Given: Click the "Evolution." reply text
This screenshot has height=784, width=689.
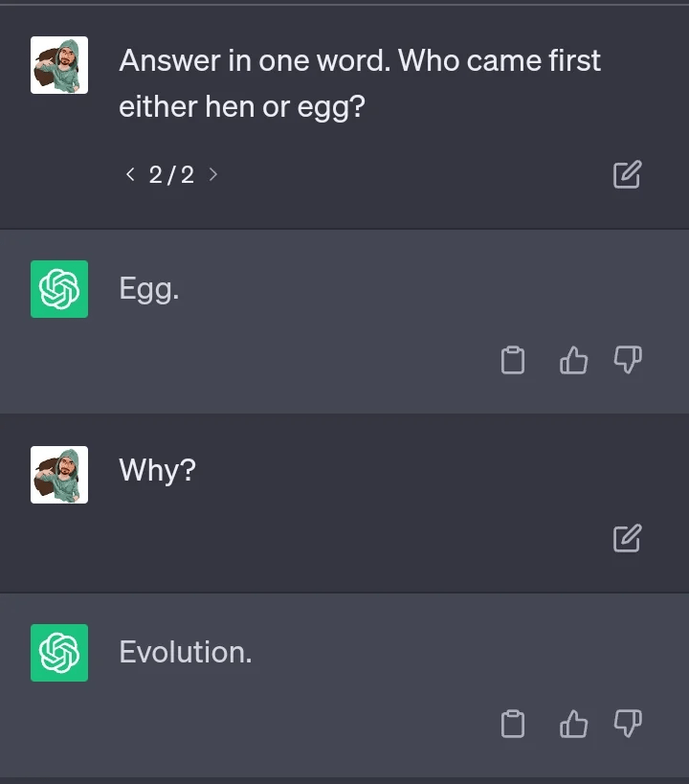Looking at the screenshot, I should pyautogui.click(x=186, y=653).
